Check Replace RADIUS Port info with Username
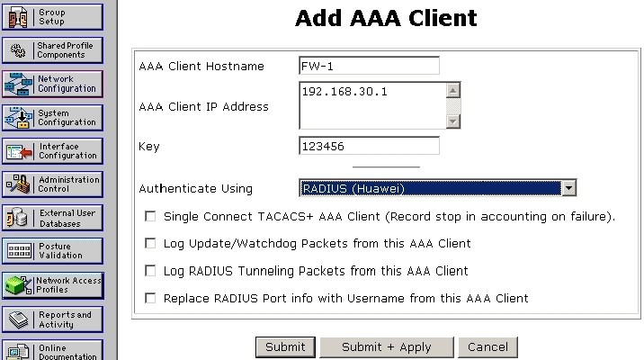The height and width of the screenshot is (360, 644). [x=150, y=298]
